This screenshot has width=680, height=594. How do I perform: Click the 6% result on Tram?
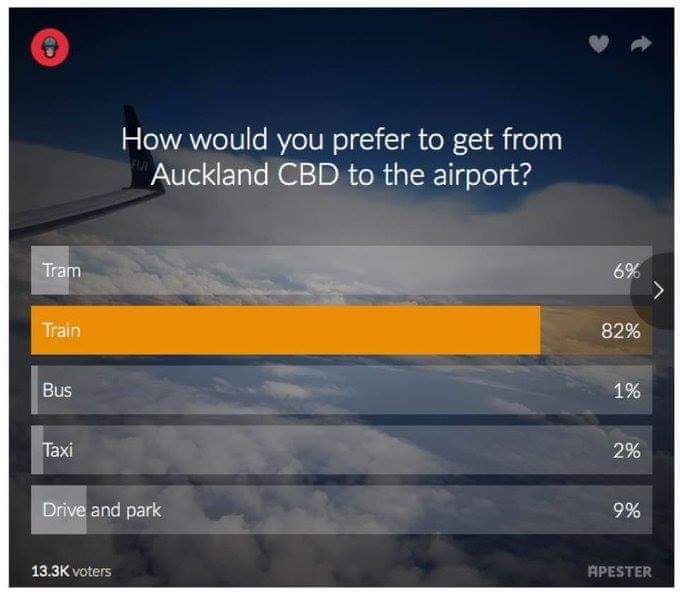(627, 271)
